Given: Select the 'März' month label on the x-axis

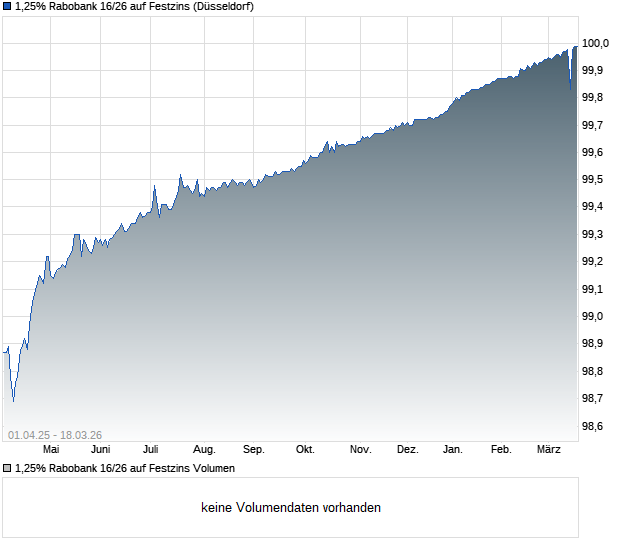Looking at the screenshot, I should [x=549, y=450].
